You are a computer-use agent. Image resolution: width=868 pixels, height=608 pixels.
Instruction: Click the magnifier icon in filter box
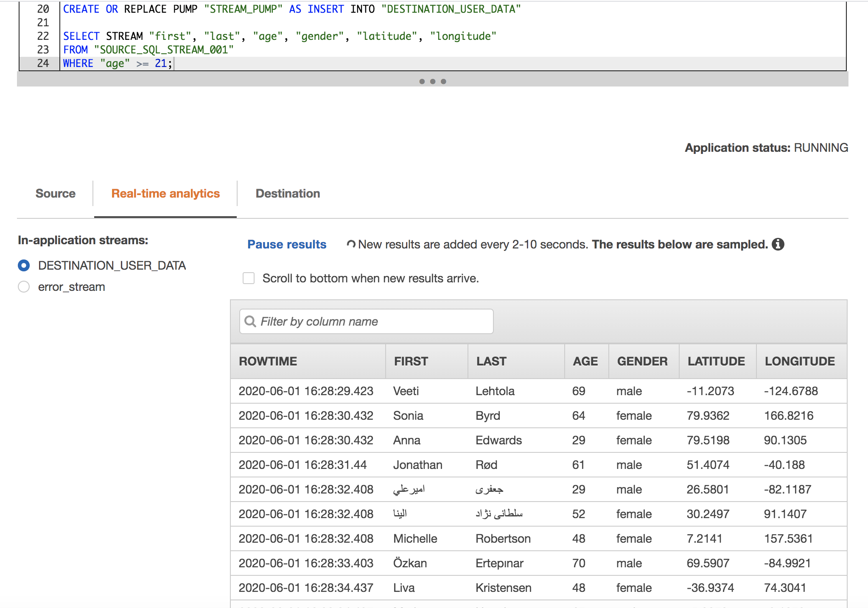[250, 321]
